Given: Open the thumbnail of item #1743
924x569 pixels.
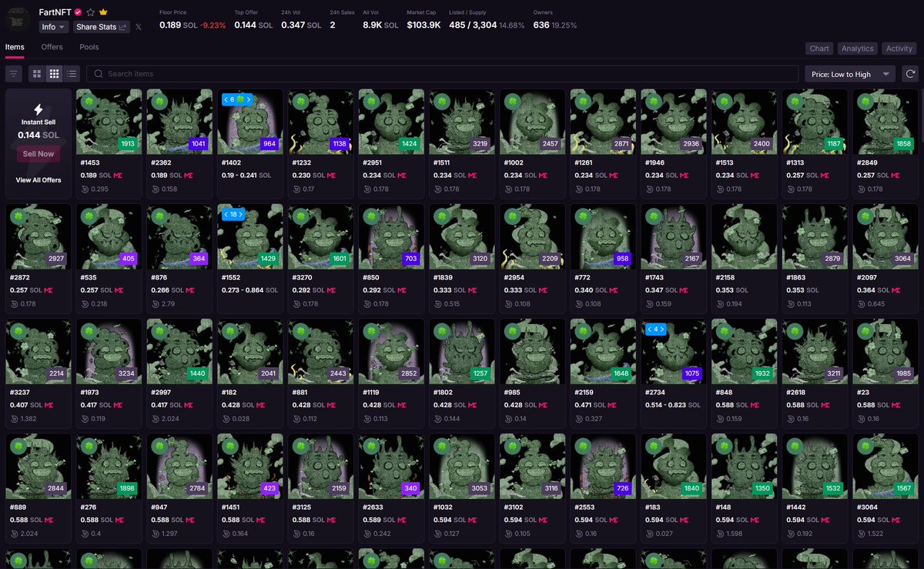Looking at the screenshot, I should click(x=675, y=236).
